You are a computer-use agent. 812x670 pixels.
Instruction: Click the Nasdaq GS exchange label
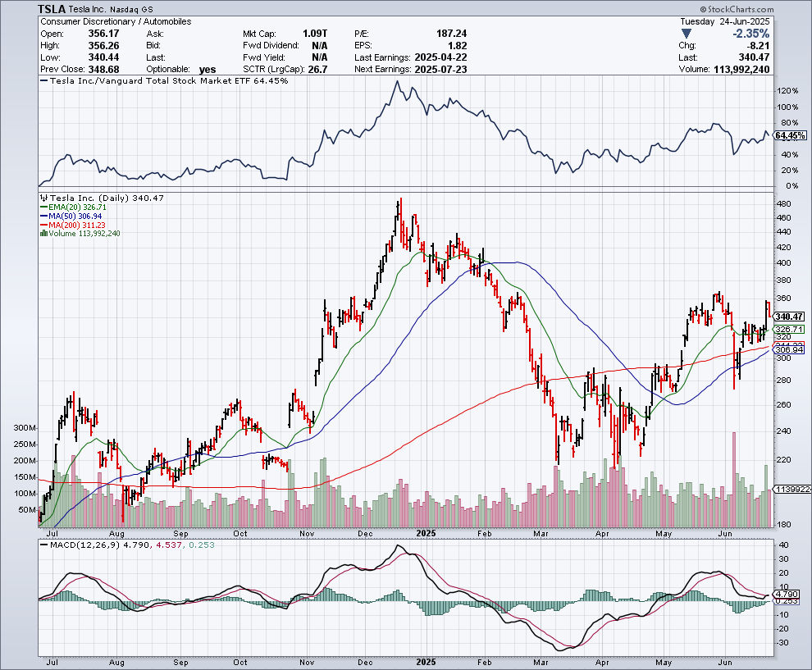131,9
